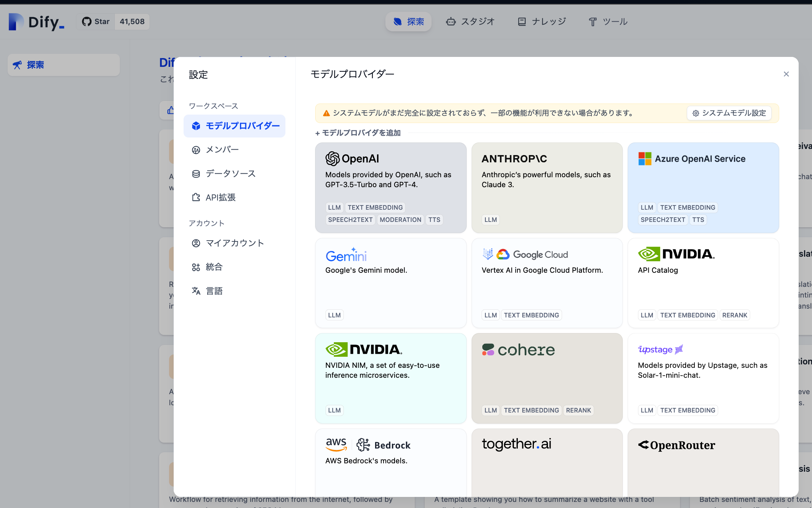Click the Dify logo
The image size is (812, 508).
click(35, 22)
